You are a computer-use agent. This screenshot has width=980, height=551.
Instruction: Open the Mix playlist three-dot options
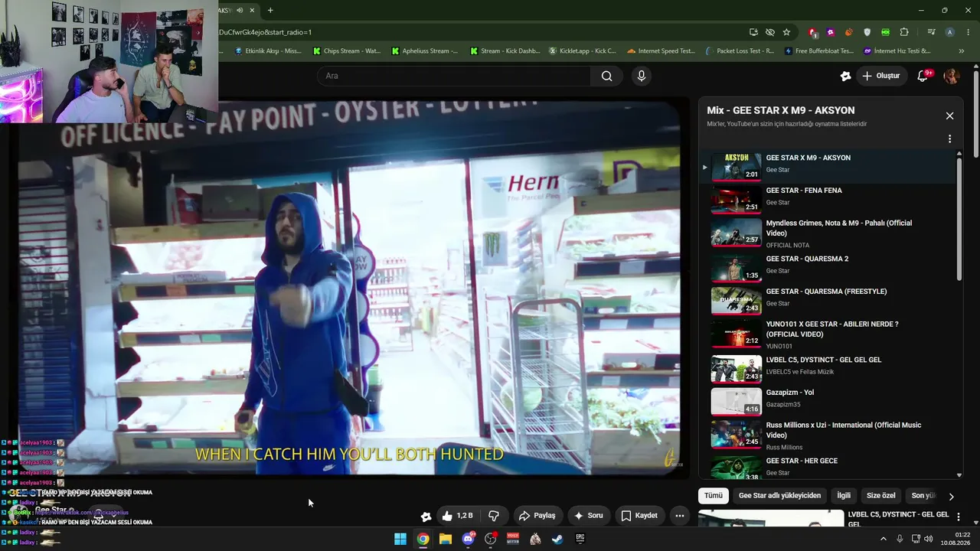coord(949,139)
